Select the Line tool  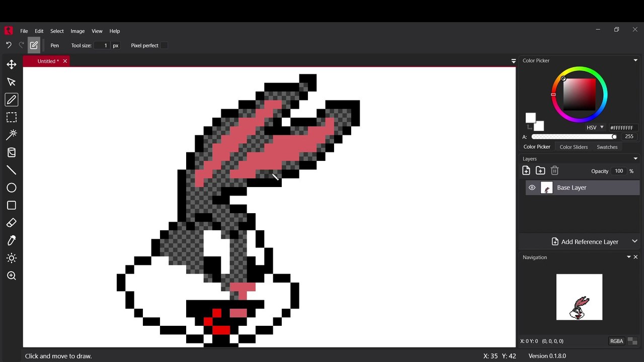pyautogui.click(x=12, y=170)
